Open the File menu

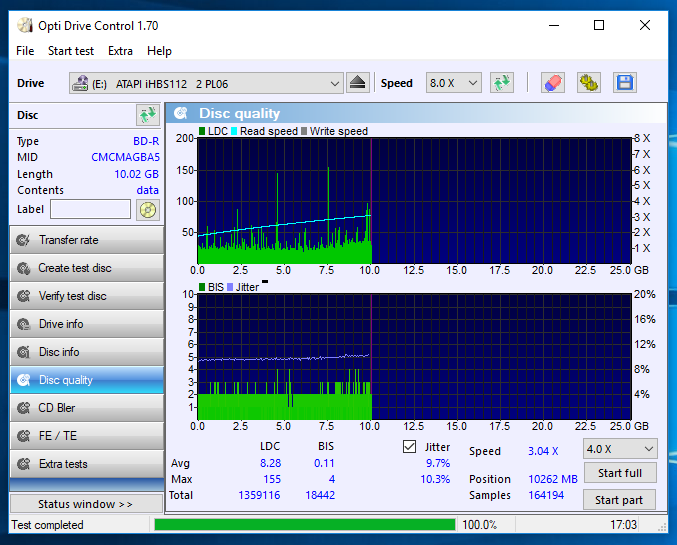pyautogui.click(x=25, y=51)
